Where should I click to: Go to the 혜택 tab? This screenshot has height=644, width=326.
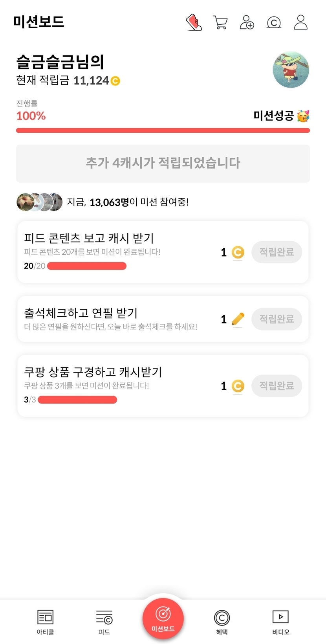click(x=222, y=622)
